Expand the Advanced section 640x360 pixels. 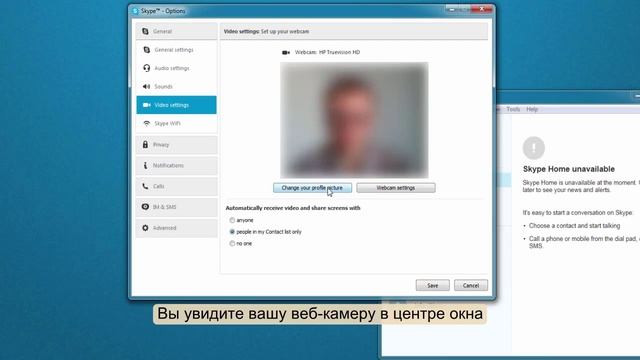coord(176,228)
